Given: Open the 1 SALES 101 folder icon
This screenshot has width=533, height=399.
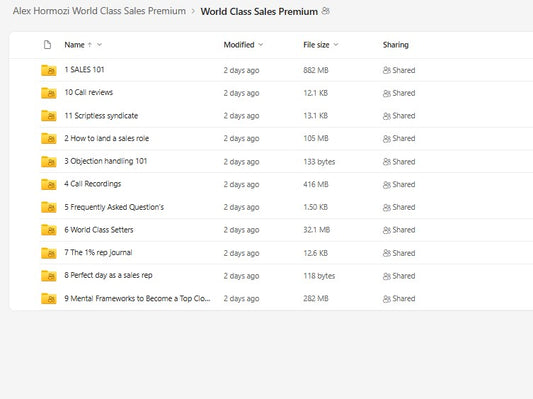Looking at the screenshot, I should pos(49,70).
